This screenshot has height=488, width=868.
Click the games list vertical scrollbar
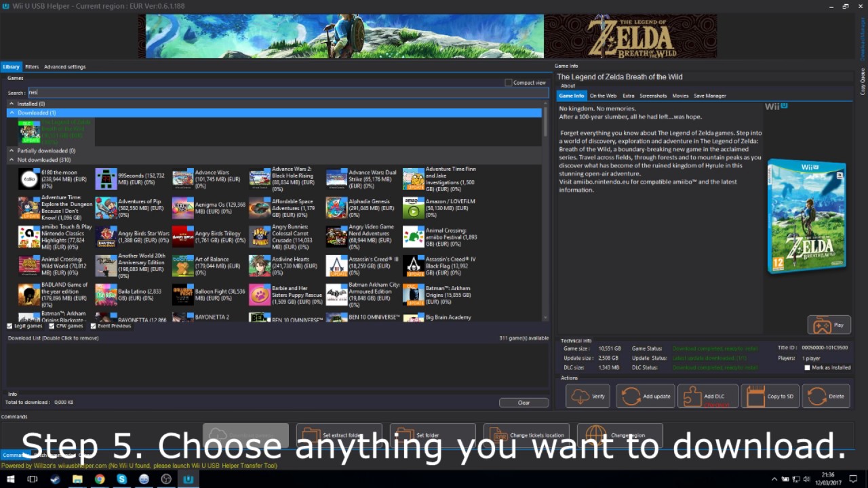tap(545, 212)
